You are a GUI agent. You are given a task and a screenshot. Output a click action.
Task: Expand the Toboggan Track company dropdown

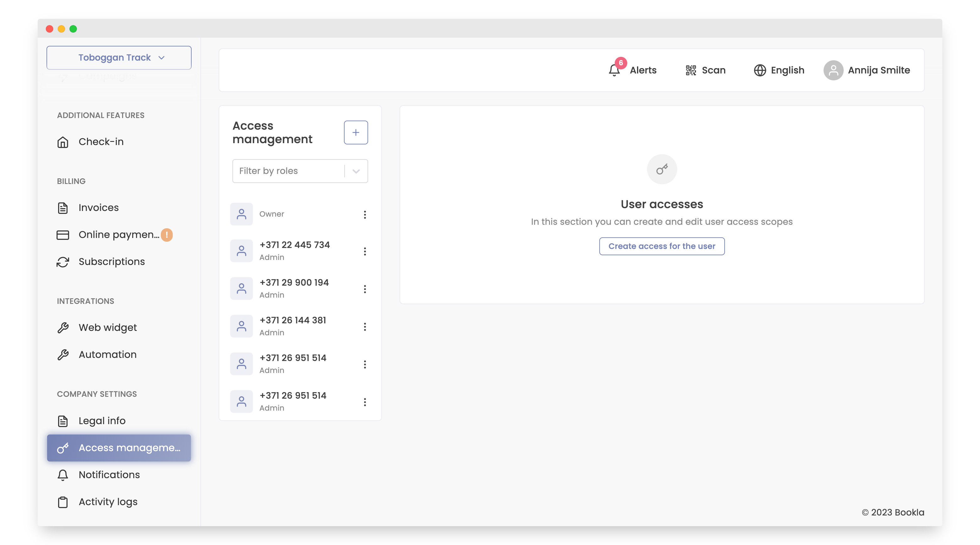(x=119, y=57)
